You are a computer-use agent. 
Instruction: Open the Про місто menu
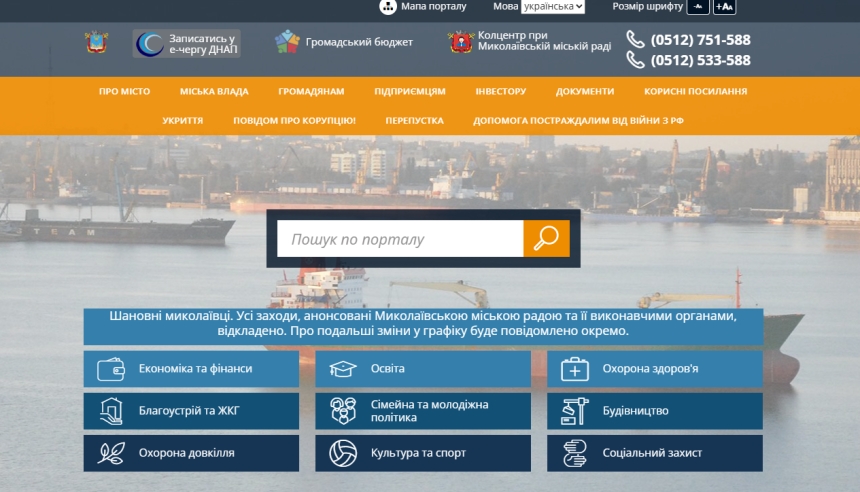click(x=124, y=91)
